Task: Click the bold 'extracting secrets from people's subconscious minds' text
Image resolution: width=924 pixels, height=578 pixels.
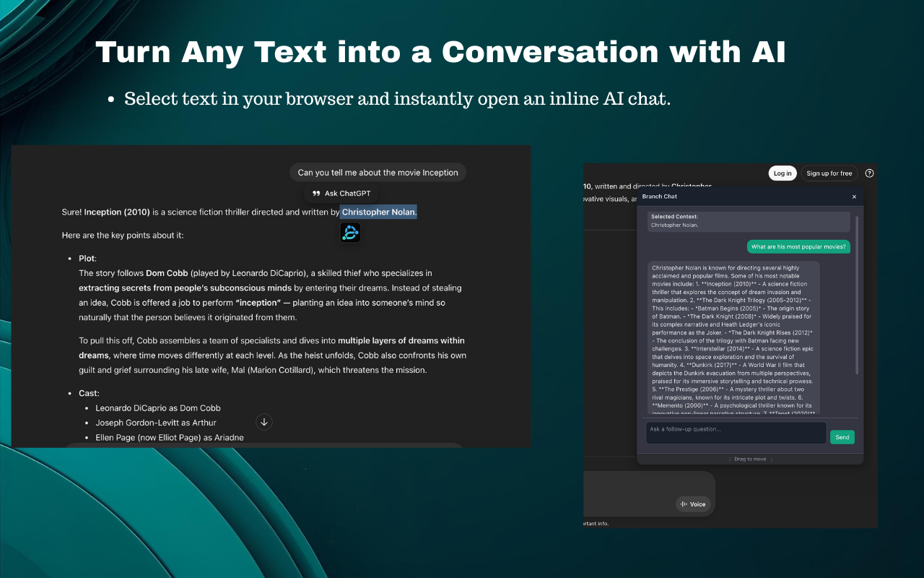Action: (186, 288)
